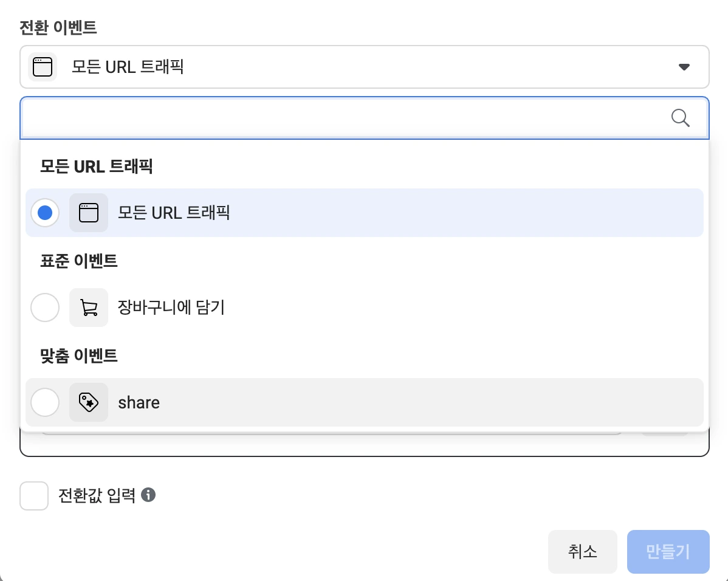The image size is (728, 581).
Task: Click the browser window icon in the 전환 이벤트 dropdown
Action: pyautogui.click(x=43, y=67)
